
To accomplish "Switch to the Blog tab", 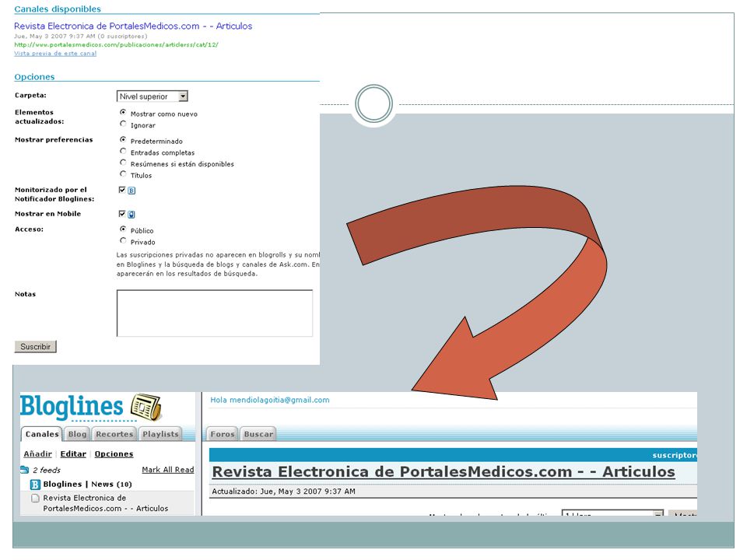I will click(77, 434).
